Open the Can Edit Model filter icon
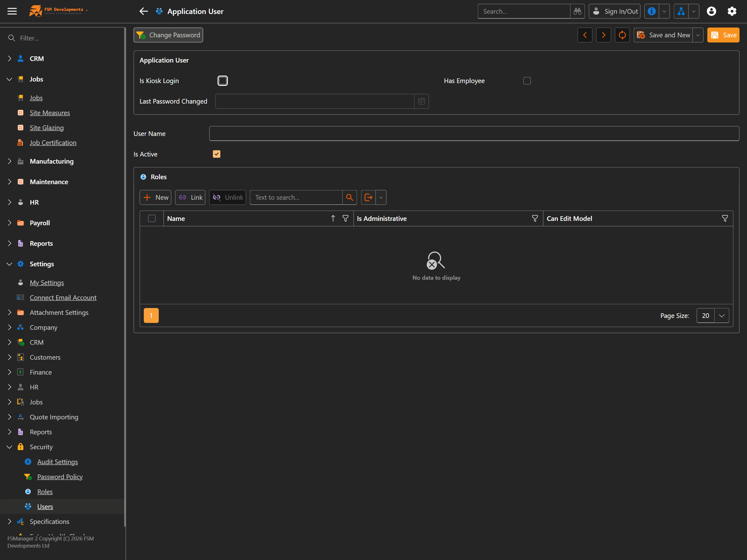Viewport: 747px width, 560px height. (725, 218)
